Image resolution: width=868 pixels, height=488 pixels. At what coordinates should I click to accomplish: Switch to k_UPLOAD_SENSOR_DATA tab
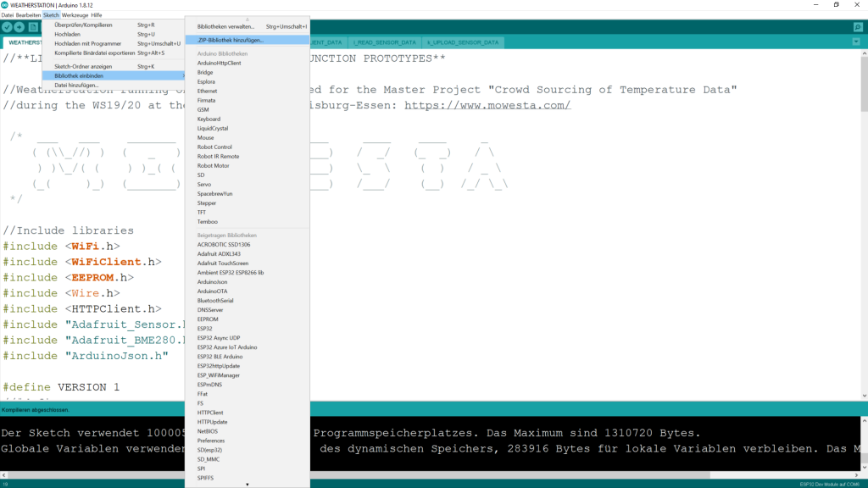(x=463, y=42)
